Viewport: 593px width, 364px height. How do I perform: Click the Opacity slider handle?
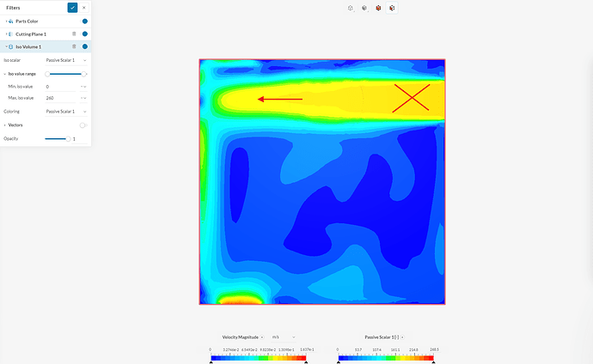(68, 138)
